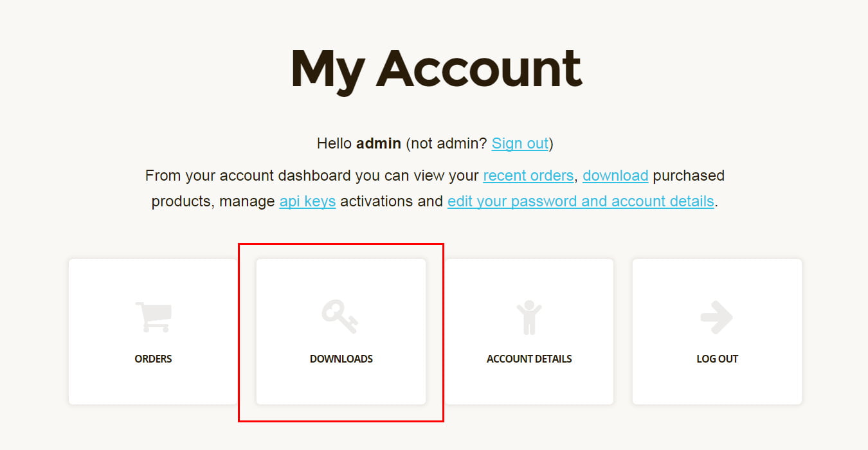Open the ORDERS label text
Viewport: 868px width, 450px height.
point(153,359)
